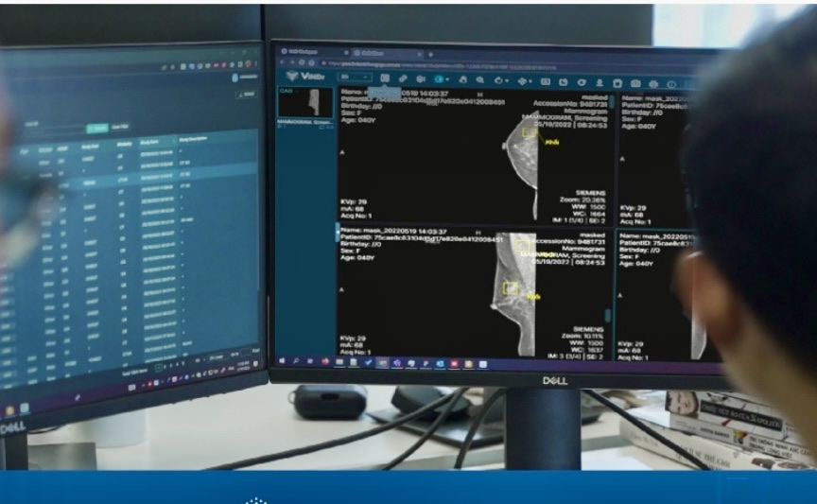Click the layout grid icon in viewer toolbar
This screenshot has width=817, height=504.
(x=385, y=78)
